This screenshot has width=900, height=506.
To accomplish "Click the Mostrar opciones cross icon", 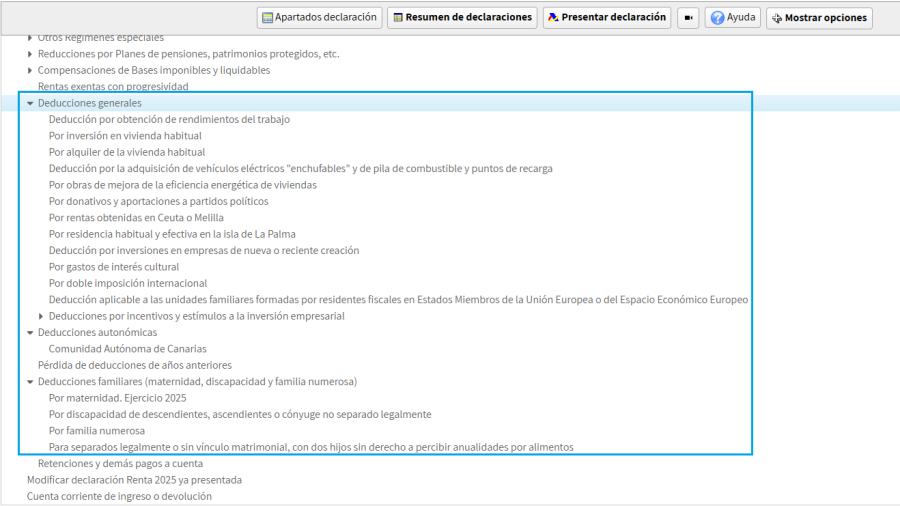I will point(777,18).
